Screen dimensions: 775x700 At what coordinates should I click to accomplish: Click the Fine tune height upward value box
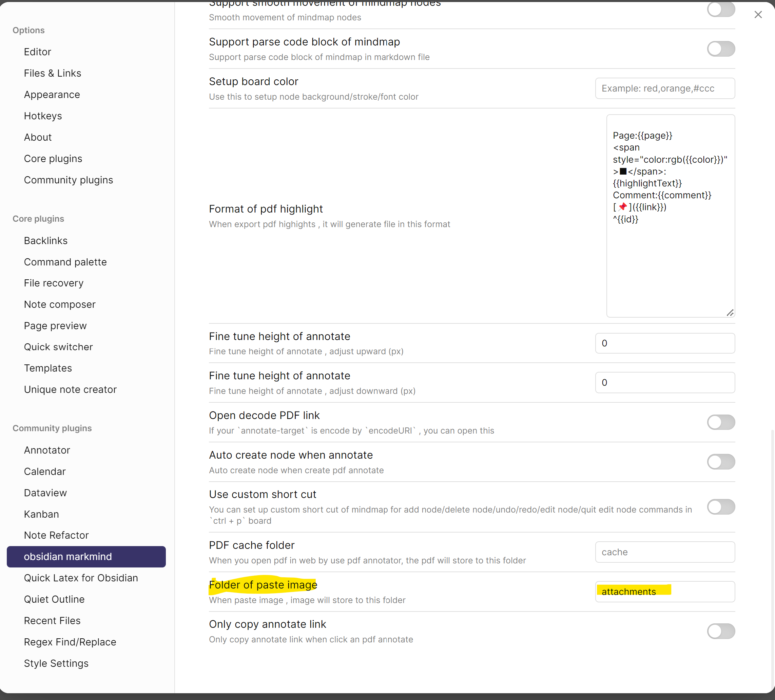click(x=665, y=343)
